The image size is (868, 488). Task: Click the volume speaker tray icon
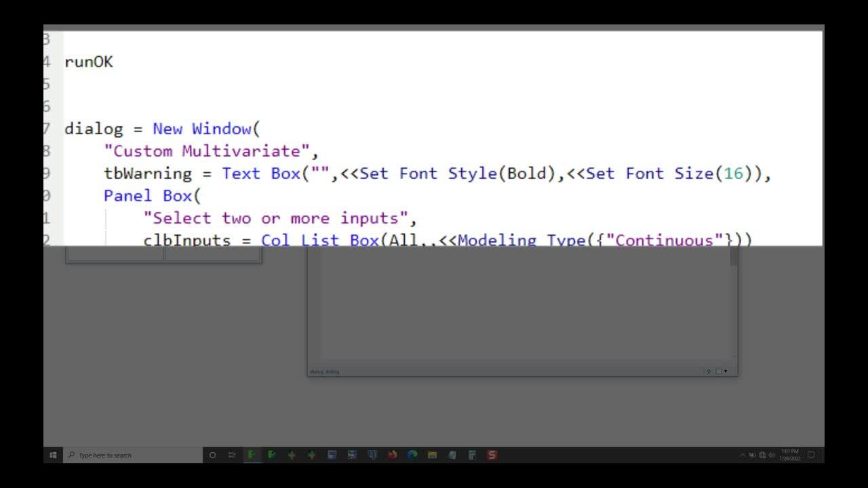coord(772,455)
